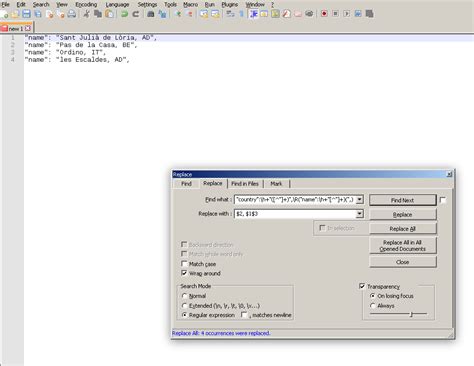Click the Zoom Out toolbar icon
Viewport: 474px width, 366px height.
(189, 14)
